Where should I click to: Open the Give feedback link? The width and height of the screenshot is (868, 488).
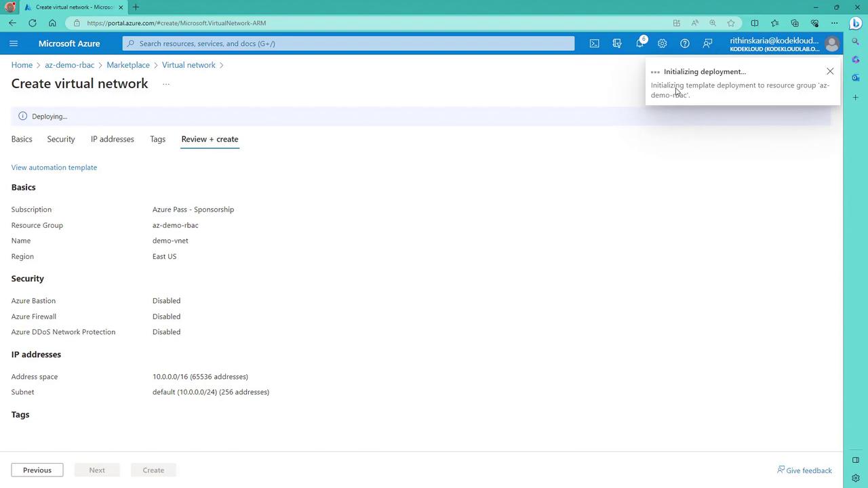coord(804,470)
